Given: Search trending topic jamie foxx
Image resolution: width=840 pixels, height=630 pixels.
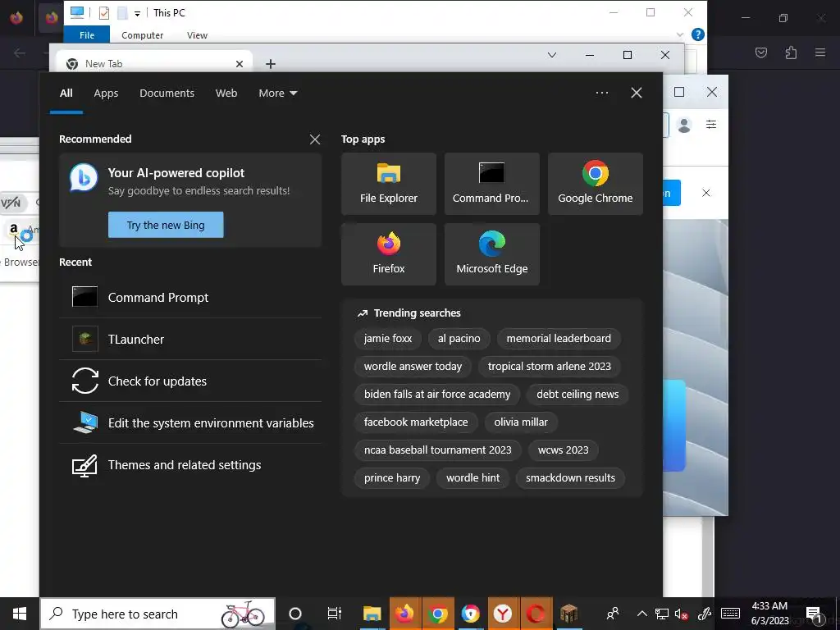Looking at the screenshot, I should (388, 339).
